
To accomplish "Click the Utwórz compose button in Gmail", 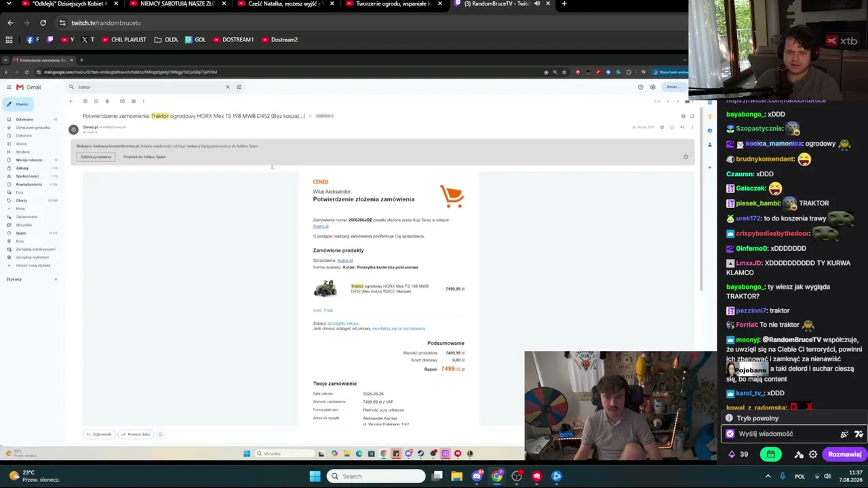I will 18,104.
